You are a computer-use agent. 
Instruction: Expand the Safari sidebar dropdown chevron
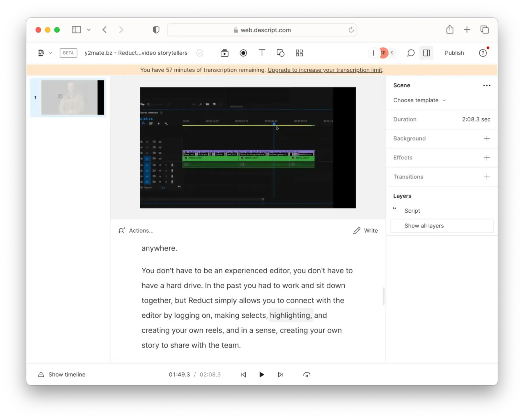tap(89, 30)
